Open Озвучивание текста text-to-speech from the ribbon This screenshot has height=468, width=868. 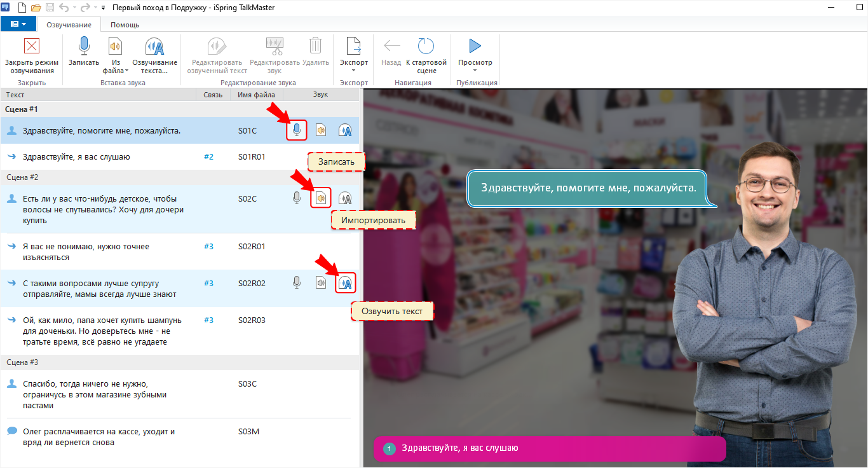point(154,56)
